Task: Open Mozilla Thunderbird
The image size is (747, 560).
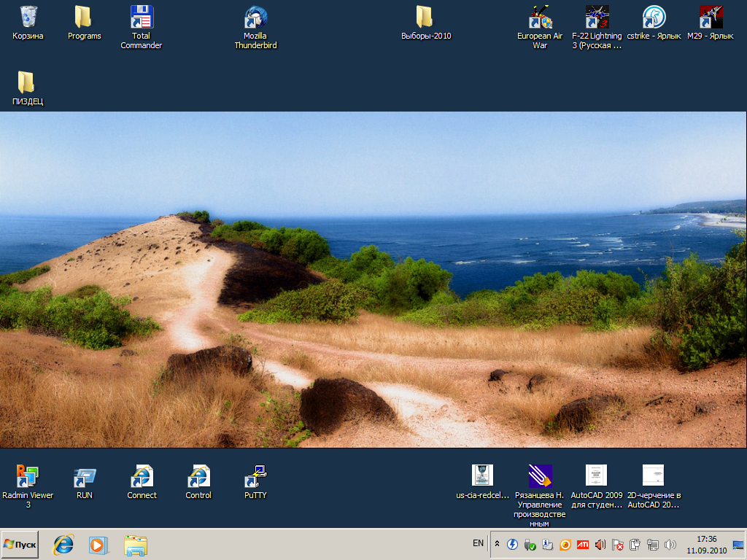Action: click(255, 18)
